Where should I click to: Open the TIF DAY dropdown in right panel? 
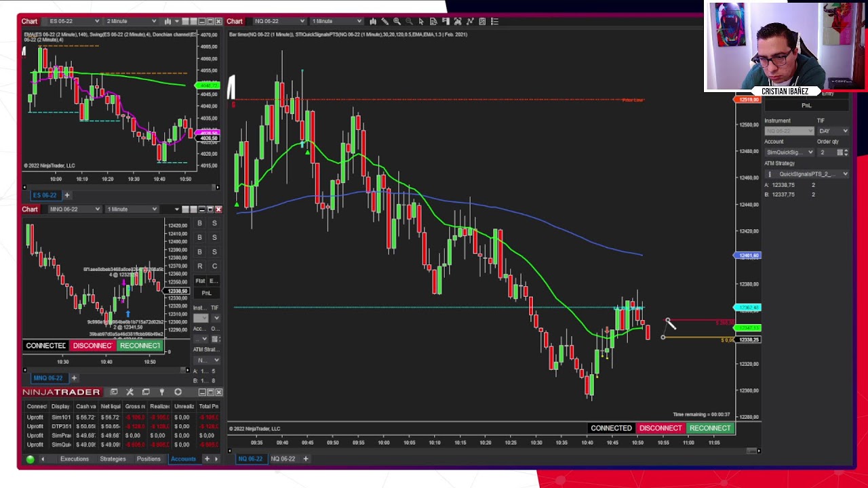point(833,131)
